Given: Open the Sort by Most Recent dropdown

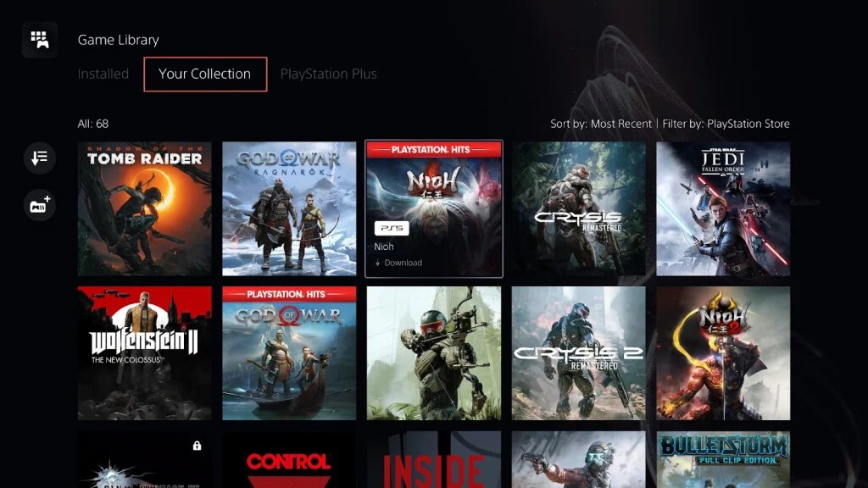Looking at the screenshot, I should tap(602, 123).
